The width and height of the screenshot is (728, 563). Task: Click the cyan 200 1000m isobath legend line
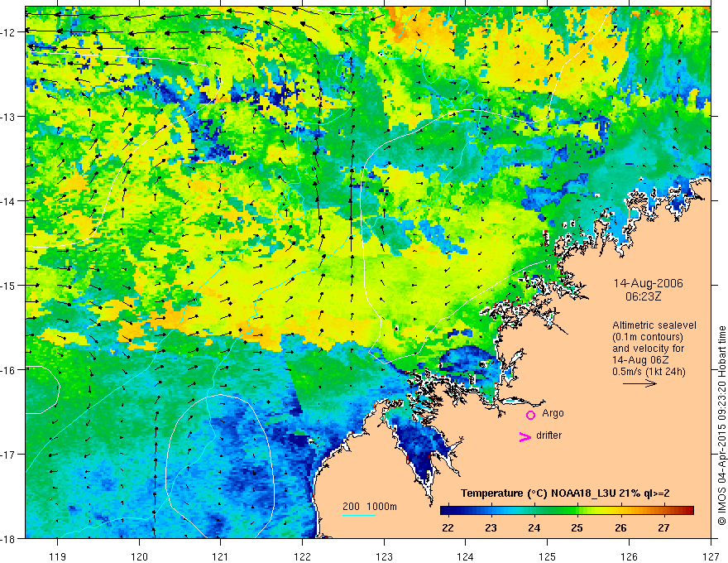(x=359, y=515)
